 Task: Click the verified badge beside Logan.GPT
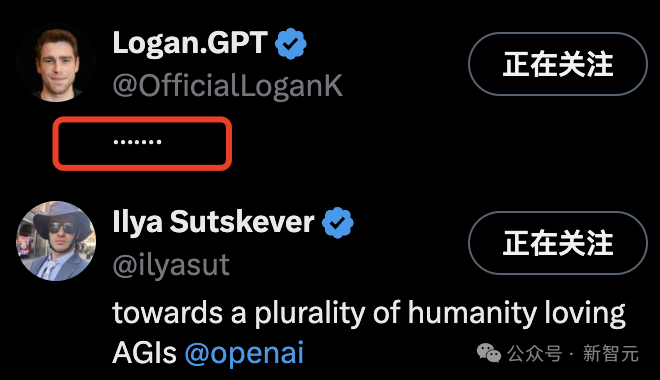[290, 43]
